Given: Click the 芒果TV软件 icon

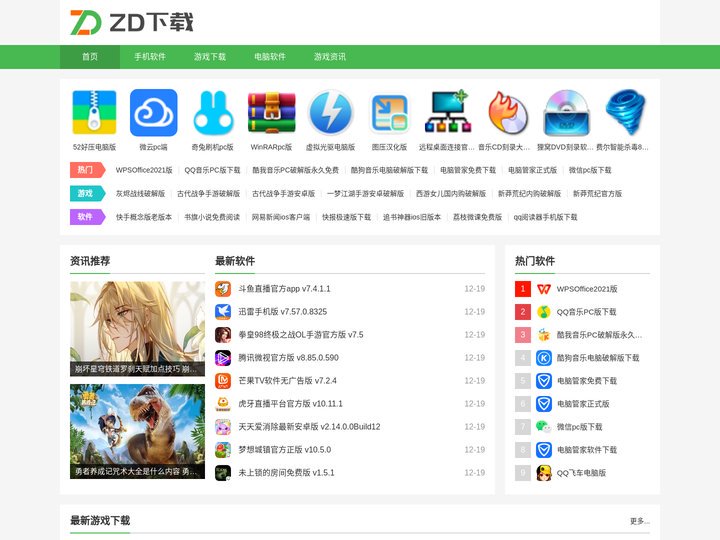Looking at the screenshot, I should [223, 381].
